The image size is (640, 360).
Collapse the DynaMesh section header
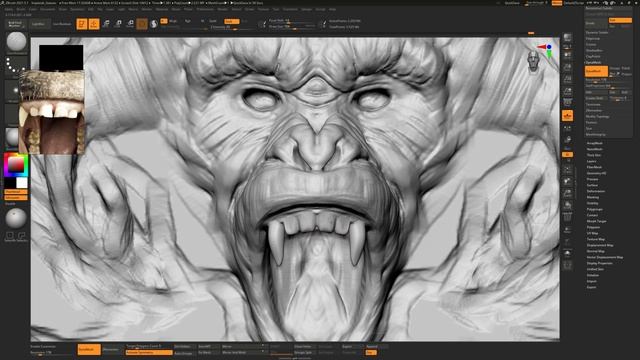tap(593, 62)
